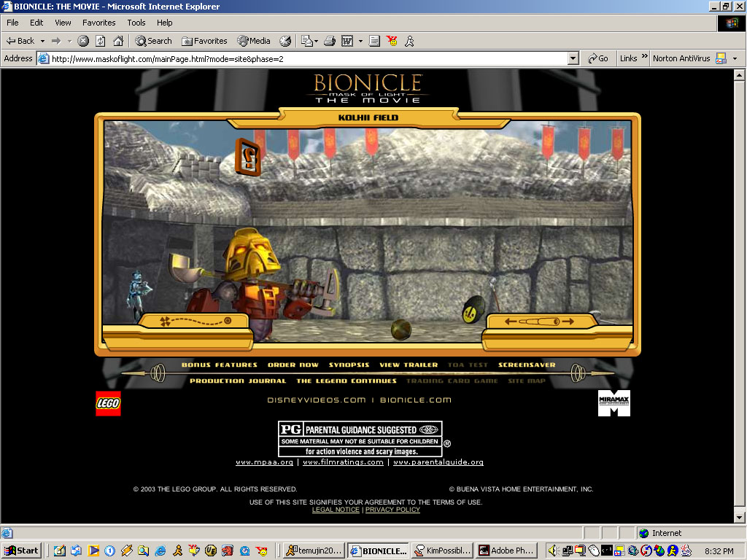Go to Home page icon
This screenshot has height=560, width=747.
click(x=118, y=41)
